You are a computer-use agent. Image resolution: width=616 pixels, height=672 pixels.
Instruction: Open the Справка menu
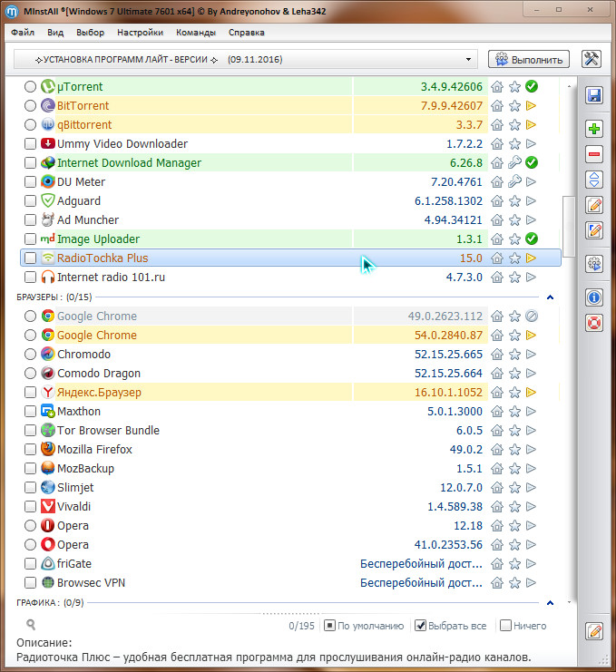pos(247,33)
